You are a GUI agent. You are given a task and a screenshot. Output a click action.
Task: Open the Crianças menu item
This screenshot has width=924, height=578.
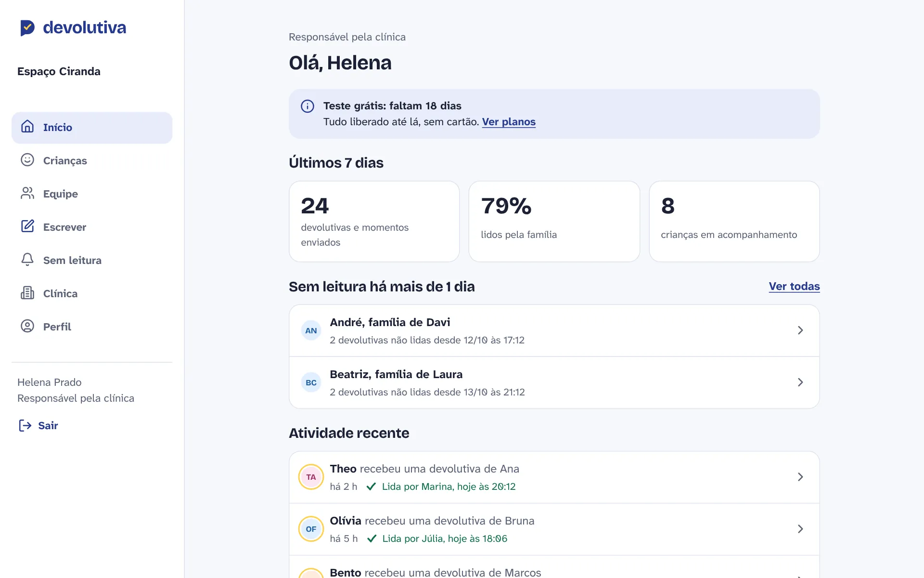click(92, 160)
